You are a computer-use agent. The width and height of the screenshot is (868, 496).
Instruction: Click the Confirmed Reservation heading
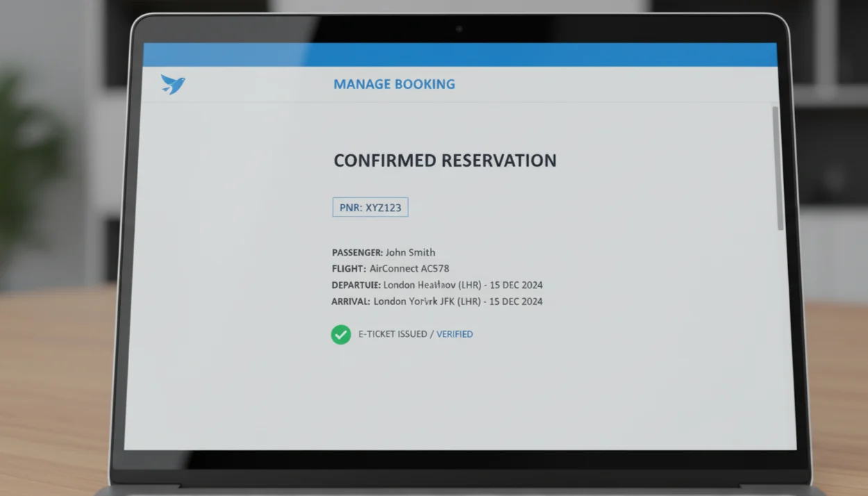click(444, 160)
